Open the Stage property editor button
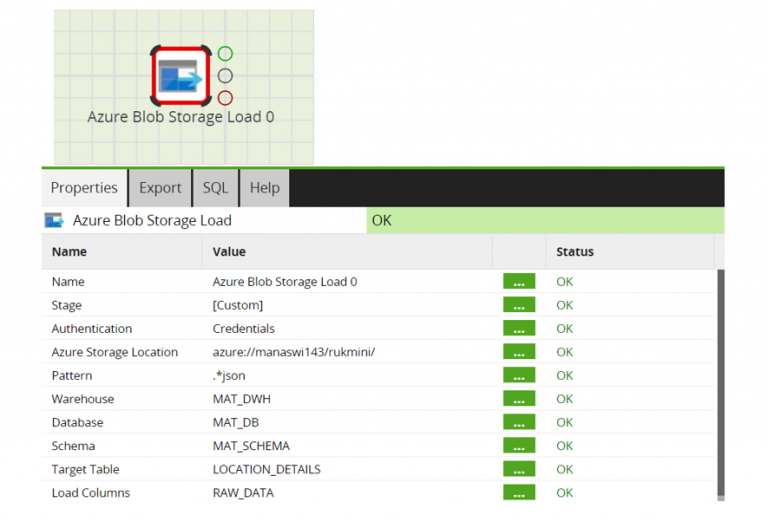 click(518, 305)
